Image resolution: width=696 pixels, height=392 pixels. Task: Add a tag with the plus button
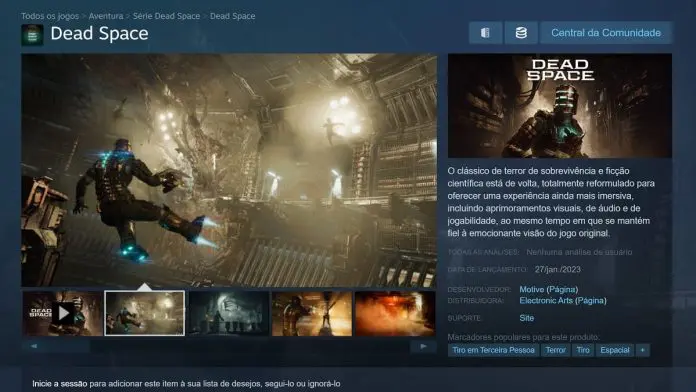(x=642, y=350)
